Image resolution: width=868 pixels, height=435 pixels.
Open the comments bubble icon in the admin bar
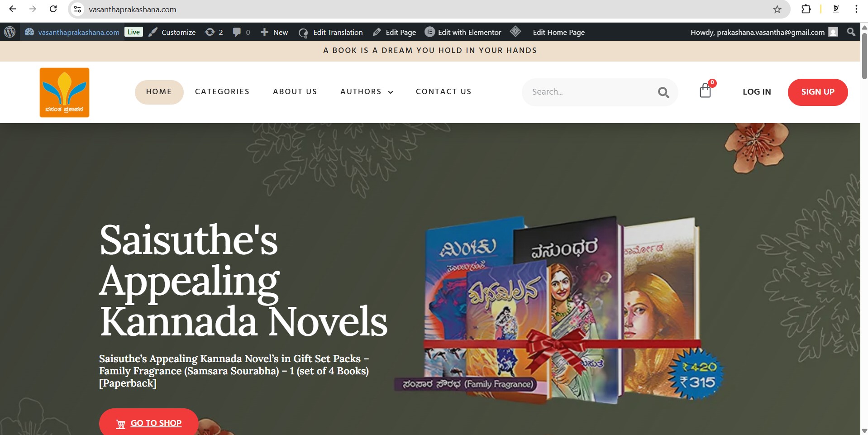[241, 32]
